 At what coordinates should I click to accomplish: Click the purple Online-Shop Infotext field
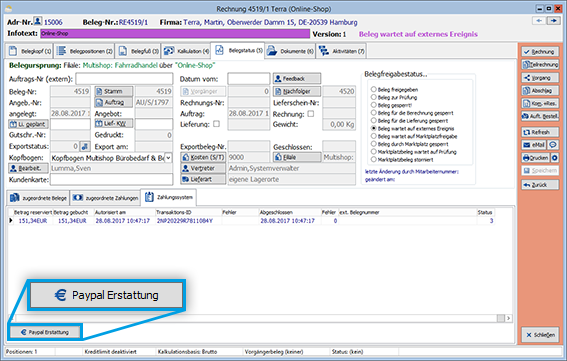pyautogui.click(x=175, y=34)
